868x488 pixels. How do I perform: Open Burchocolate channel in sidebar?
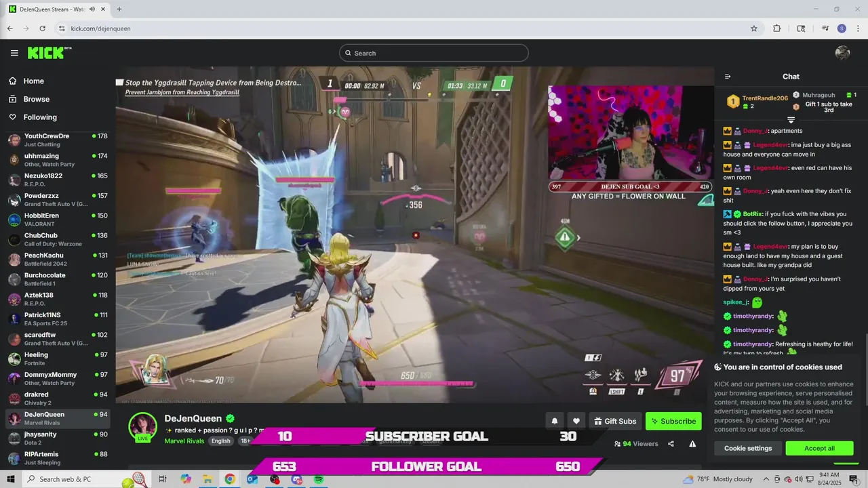58,279
